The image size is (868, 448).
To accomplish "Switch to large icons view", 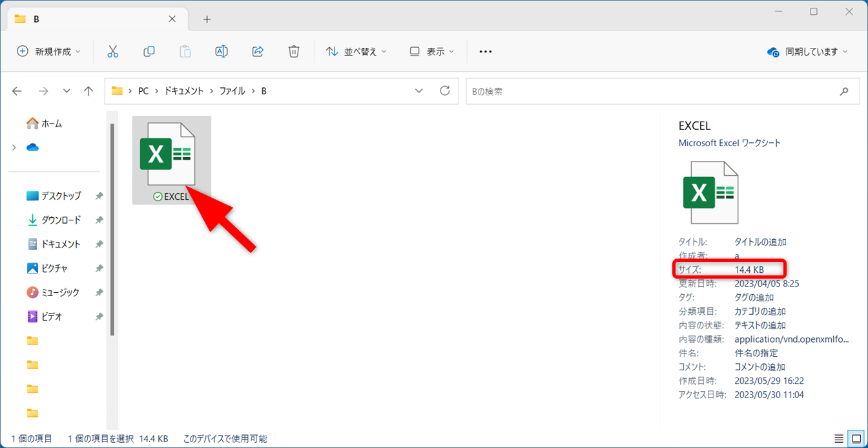I will point(856,438).
